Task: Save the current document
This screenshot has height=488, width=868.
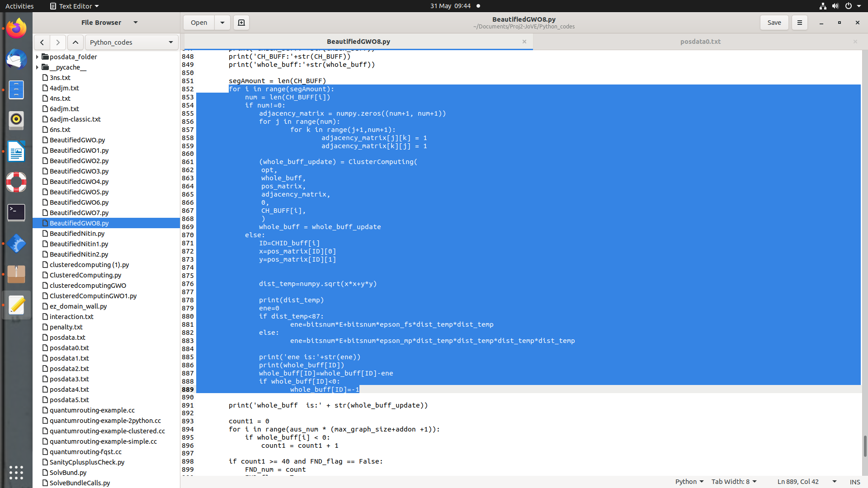Action: point(774,23)
